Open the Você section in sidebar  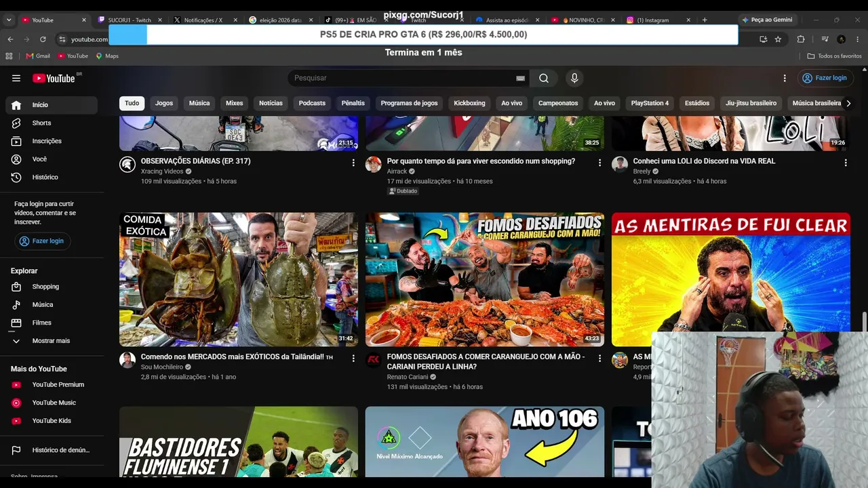click(52, 159)
